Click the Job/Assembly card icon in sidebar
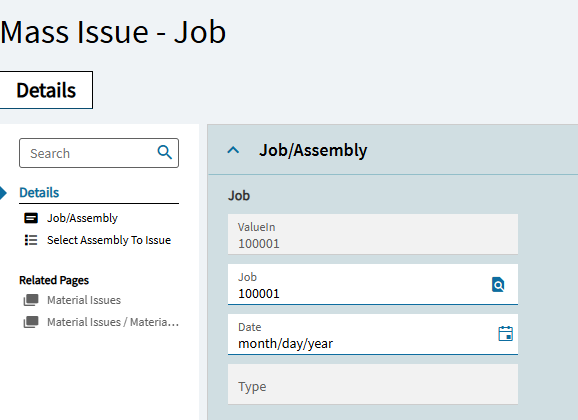 point(31,218)
